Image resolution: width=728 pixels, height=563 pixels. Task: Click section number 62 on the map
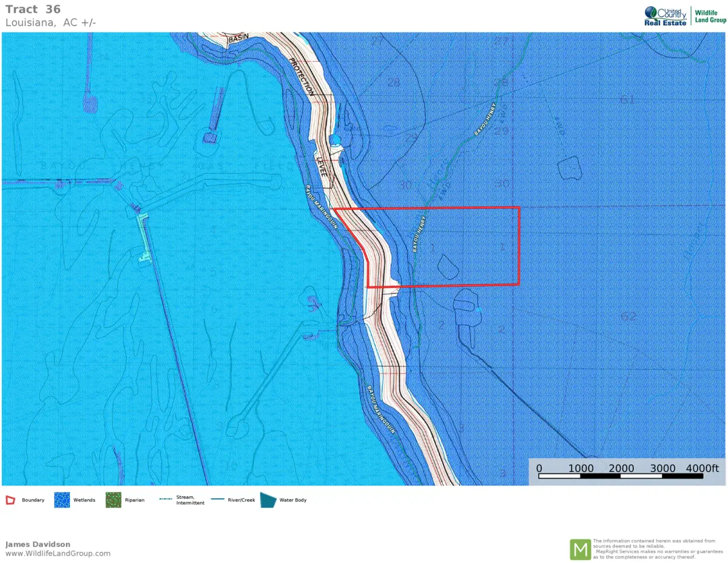629,316
